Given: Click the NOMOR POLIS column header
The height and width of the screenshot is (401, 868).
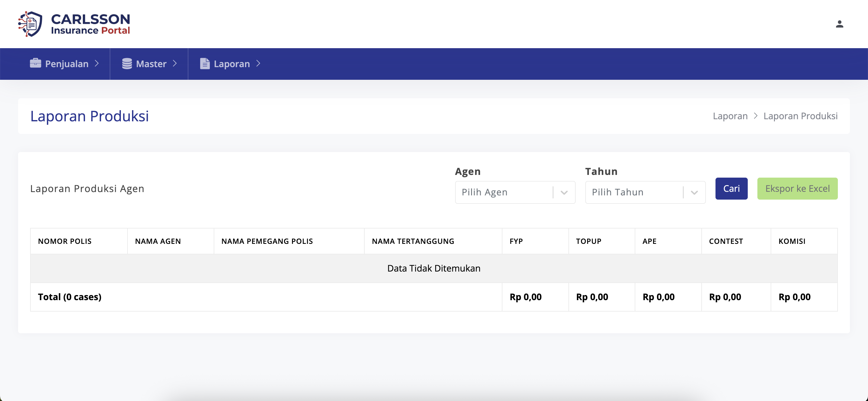Looking at the screenshot, I should (79, 241).
